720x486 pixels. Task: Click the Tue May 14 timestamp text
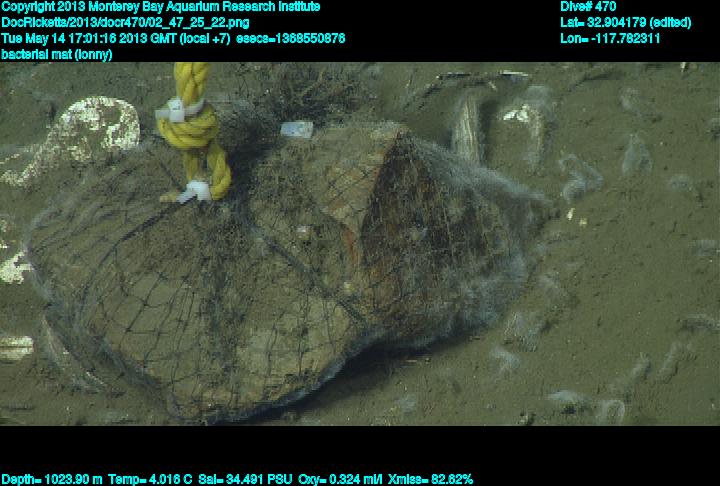[115, 39]
